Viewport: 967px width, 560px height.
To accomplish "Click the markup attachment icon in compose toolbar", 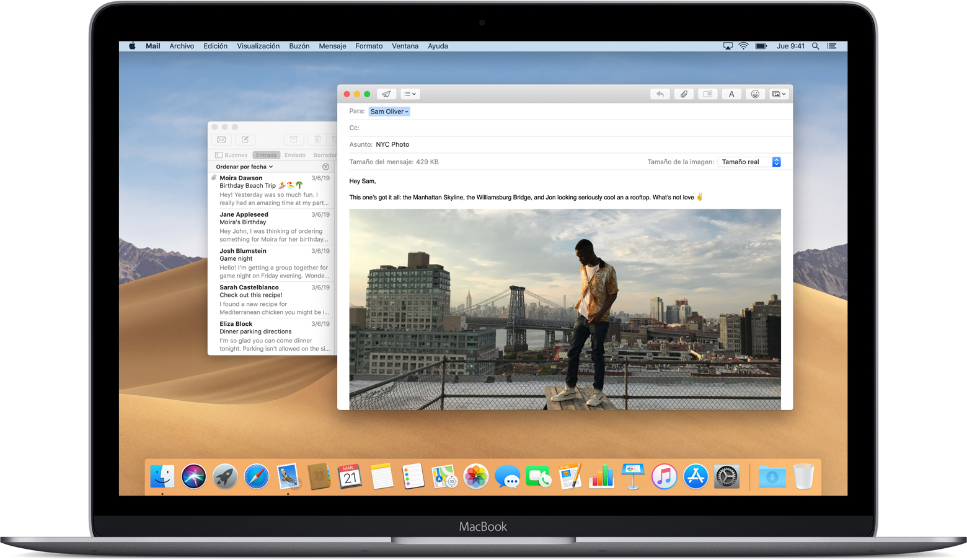I will tap(707, 94).
